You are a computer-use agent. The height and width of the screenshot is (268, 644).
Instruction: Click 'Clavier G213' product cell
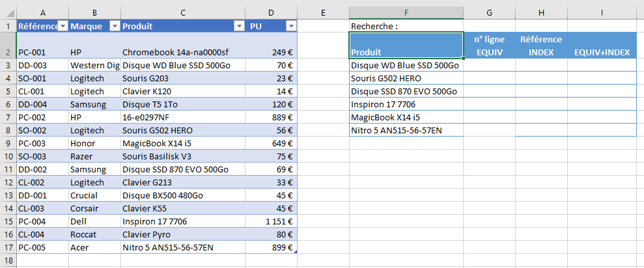click(x=183, y=183)
